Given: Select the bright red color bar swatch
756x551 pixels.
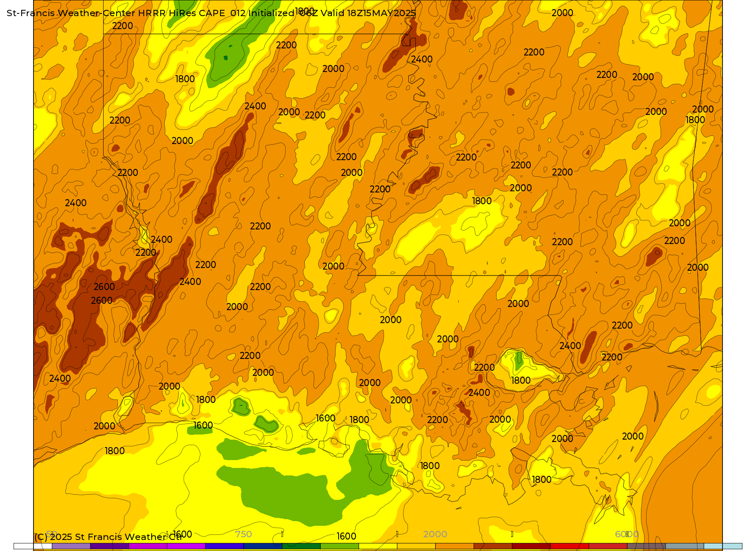Looking at the screenshot, I should coord(570,546).
